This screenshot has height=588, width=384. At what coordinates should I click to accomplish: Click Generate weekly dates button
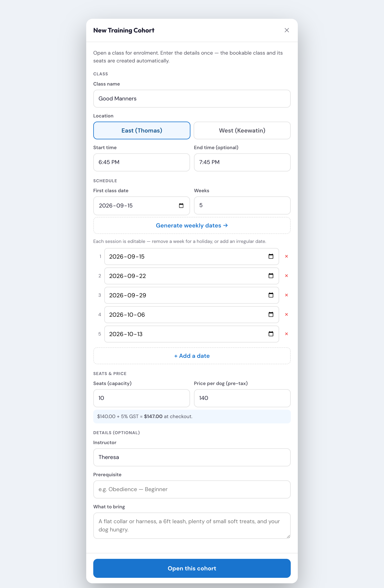(192, 225)
